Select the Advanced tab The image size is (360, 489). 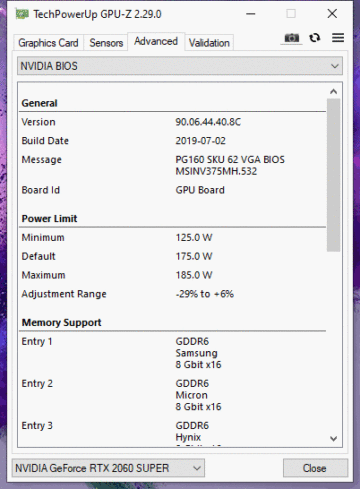[x=156, y=41]
